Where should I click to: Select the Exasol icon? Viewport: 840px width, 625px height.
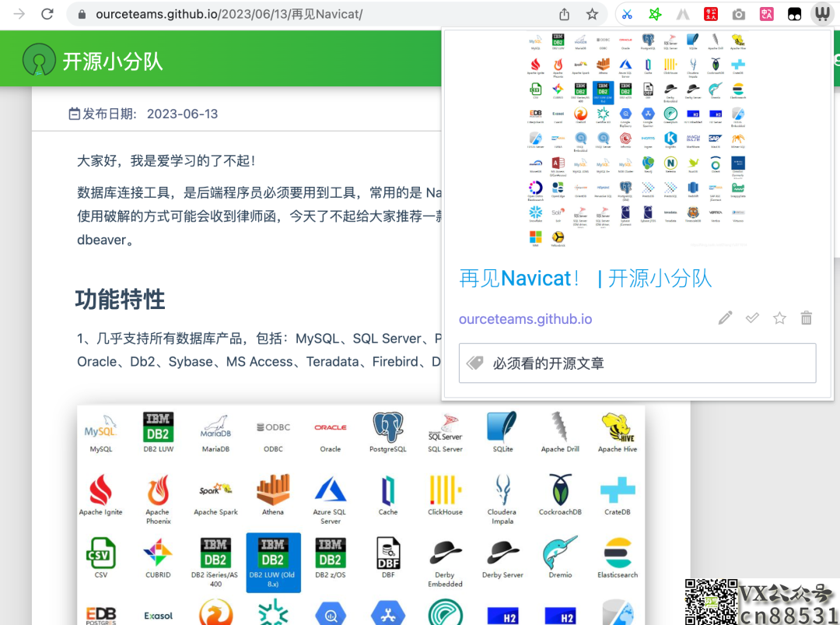pos(158,616)
